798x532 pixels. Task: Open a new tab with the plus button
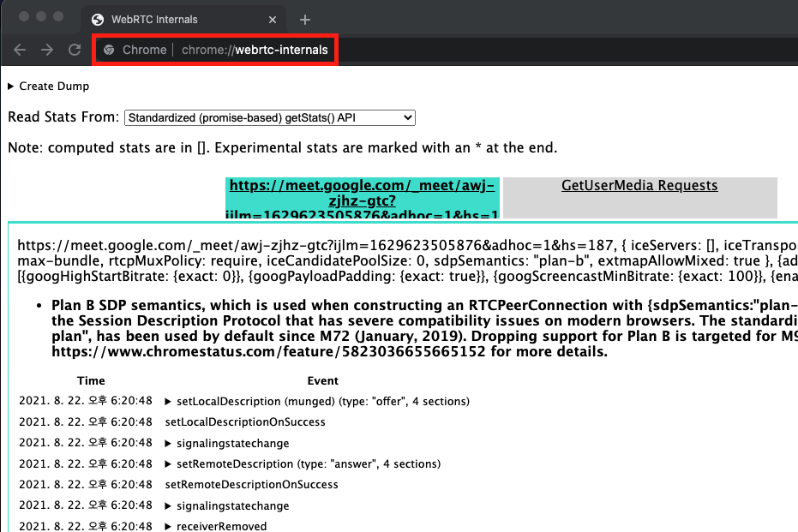point(305,20)
